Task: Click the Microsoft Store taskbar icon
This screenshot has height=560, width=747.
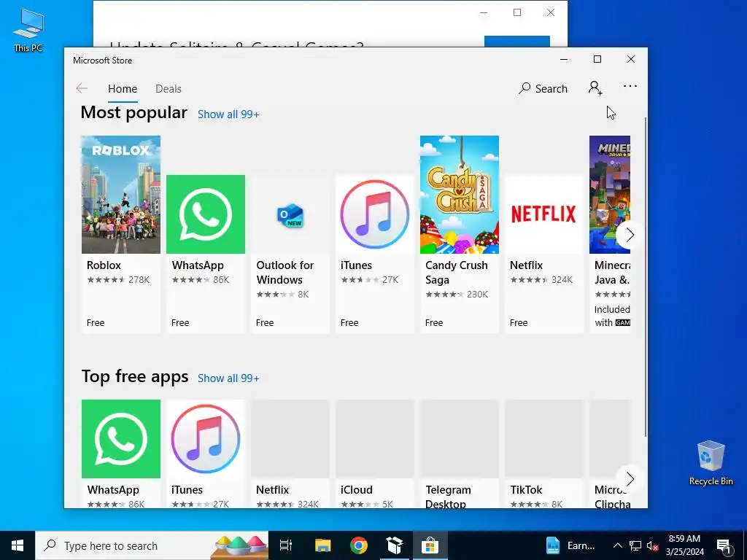Action: pyautogui.click(x=430, y=545)
